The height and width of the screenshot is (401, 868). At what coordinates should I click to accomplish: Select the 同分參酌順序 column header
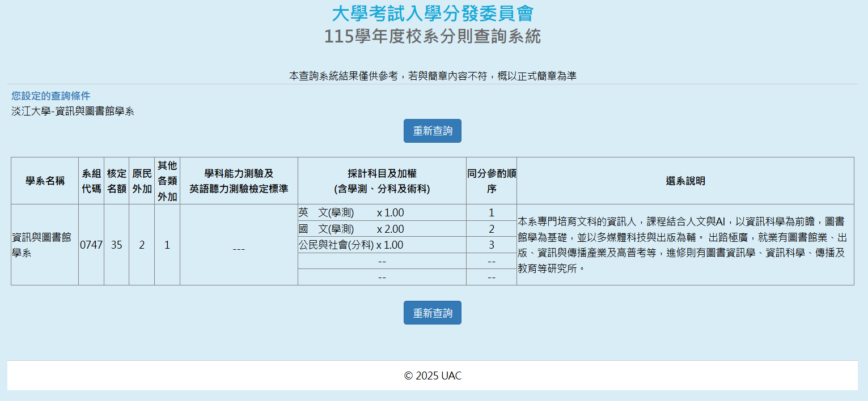[491, 181]
